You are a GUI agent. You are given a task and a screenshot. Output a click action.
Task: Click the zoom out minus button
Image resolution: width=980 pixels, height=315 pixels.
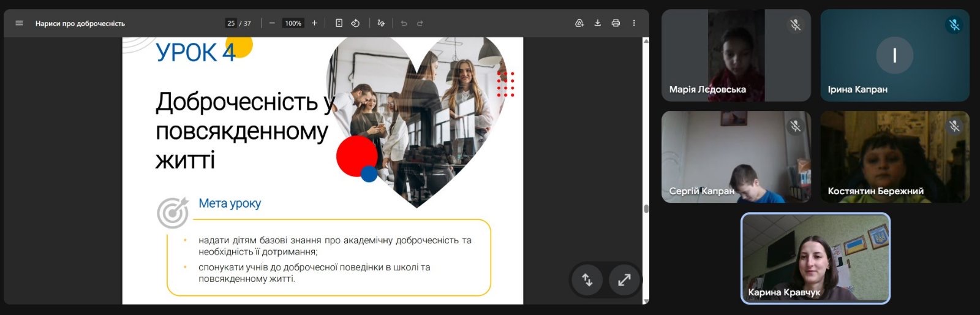click(272, 23)
